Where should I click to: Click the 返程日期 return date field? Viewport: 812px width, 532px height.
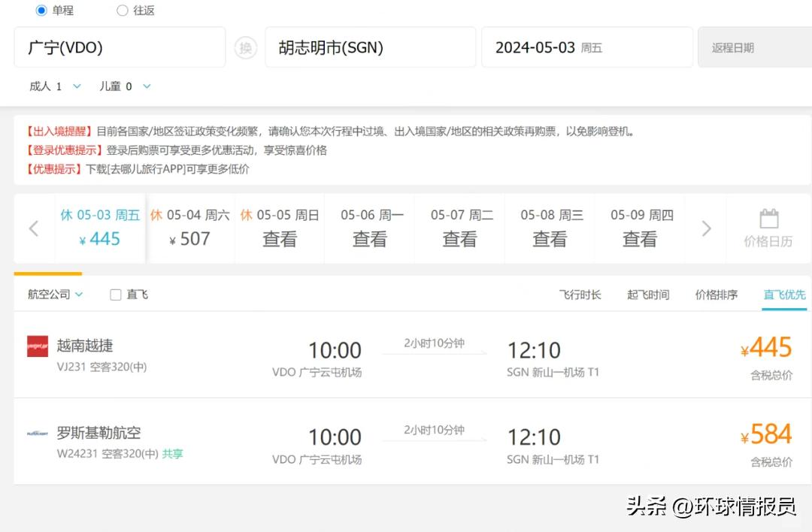(x=752, y=47)
